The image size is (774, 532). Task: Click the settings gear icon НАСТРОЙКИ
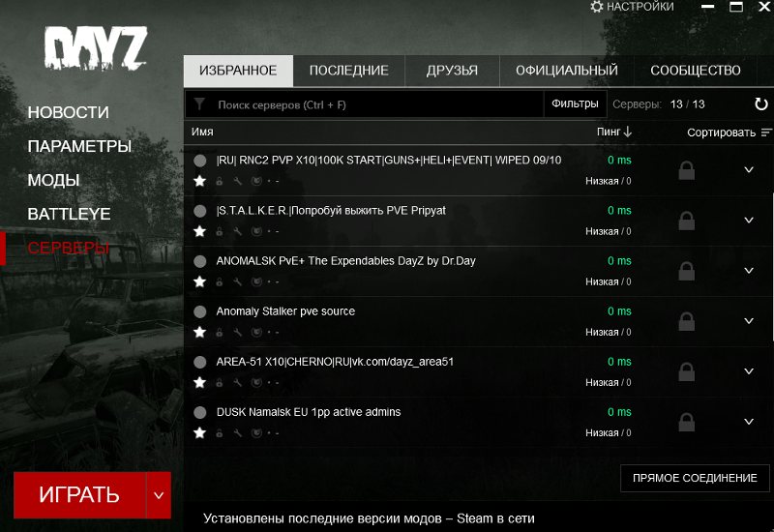[x=597, y=7]
